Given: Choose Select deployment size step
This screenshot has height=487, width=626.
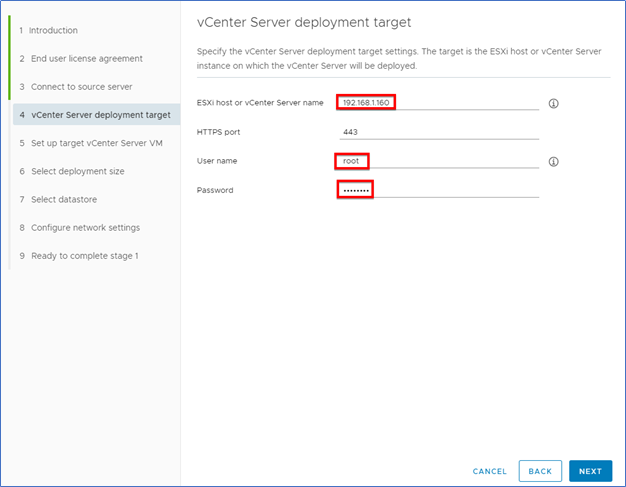Looking at the screenshot, I should (x=72, y=171).
